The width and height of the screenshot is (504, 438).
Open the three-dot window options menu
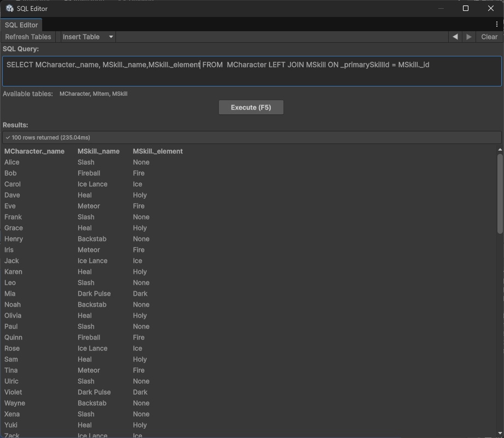(x=496, y=24)
